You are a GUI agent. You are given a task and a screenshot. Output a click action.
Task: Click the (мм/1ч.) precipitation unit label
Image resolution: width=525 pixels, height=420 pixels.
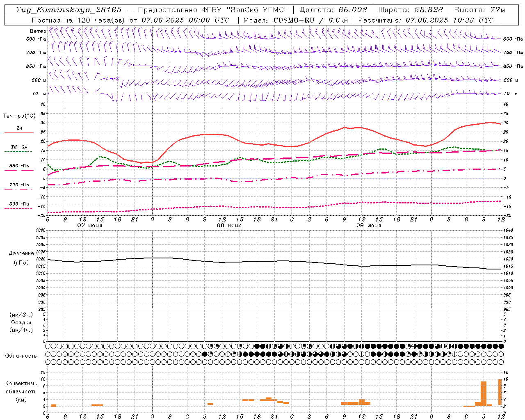[x=21, y=330]
